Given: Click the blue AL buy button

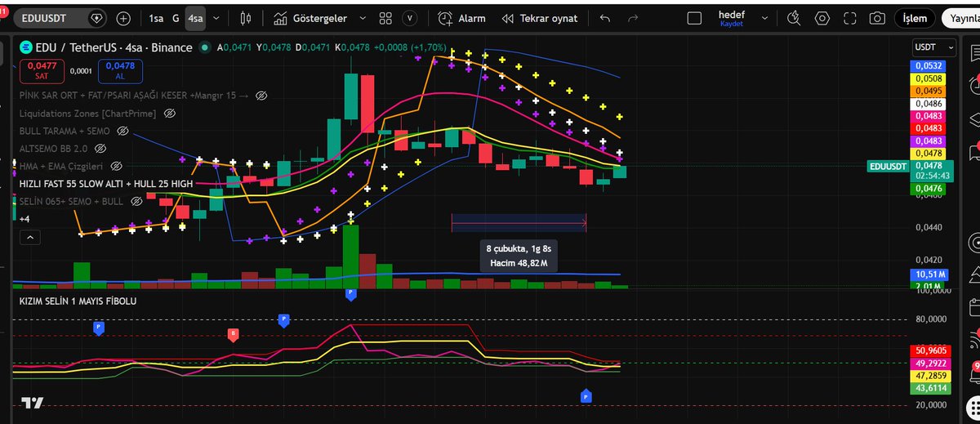Looking at the screenshot, I should [x=120, y=70].
